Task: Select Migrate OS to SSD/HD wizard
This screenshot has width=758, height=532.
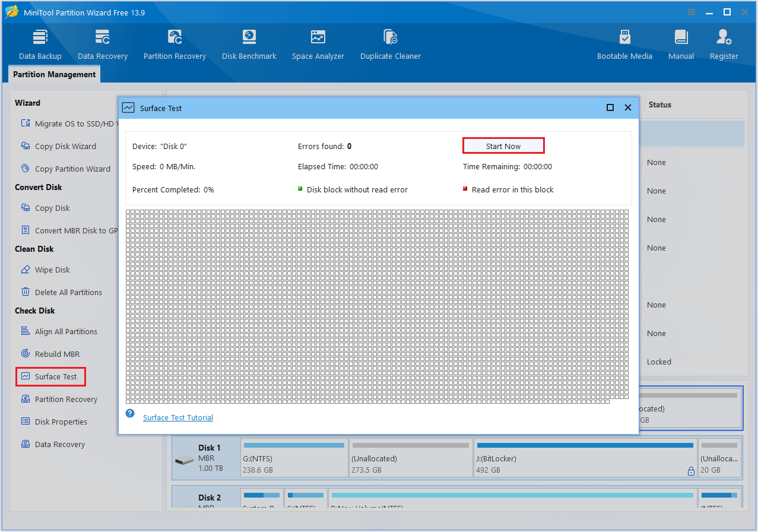Action: click(x=70, y=123)
